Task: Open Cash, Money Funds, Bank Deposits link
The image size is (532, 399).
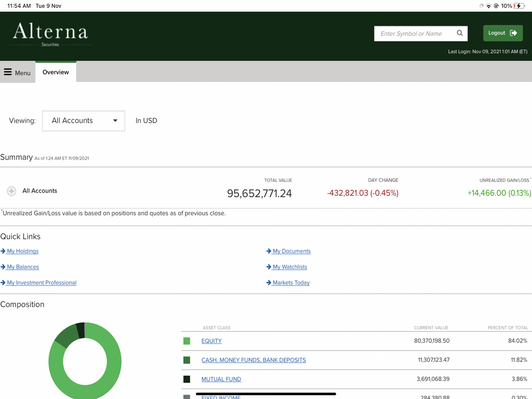Action: coord(253,360)
